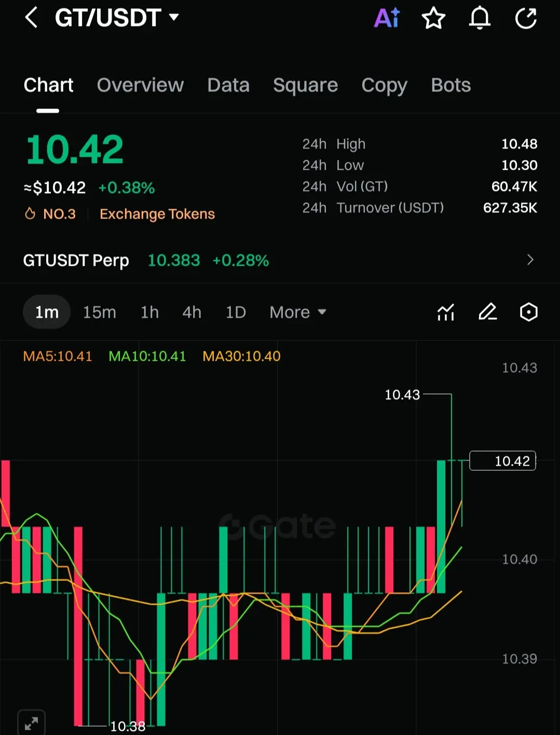560x735 pixels.
Task: Expand chart to fullscreen
Action: tap(31, 723)
